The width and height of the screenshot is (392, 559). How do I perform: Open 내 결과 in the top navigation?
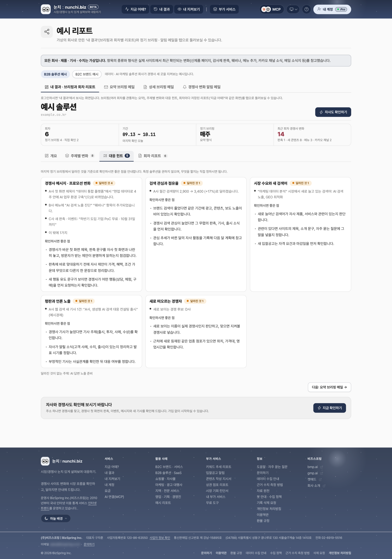pyautogui.click(x=162, y=9)
